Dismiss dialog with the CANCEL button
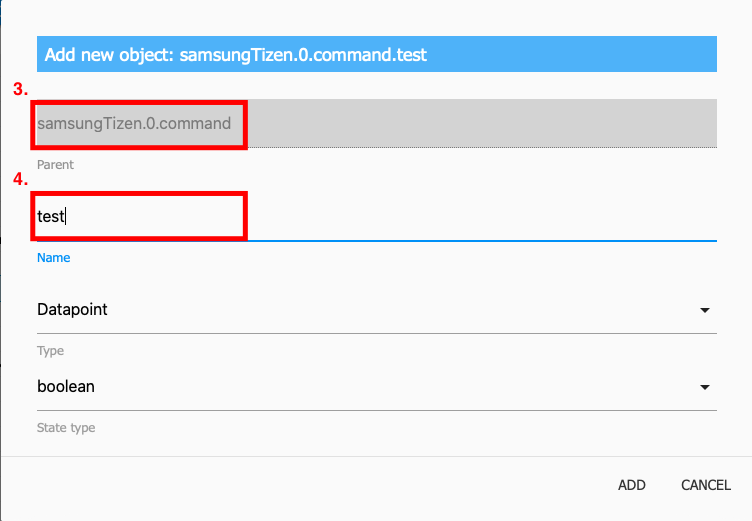Image resolution: width=752 pixels, height=521 pixels. [x=706, y=485]
